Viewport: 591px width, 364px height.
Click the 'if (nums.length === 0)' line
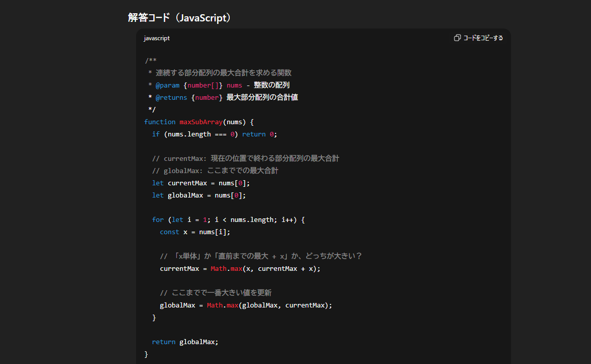pyautogui.click(x=214, y=134)
